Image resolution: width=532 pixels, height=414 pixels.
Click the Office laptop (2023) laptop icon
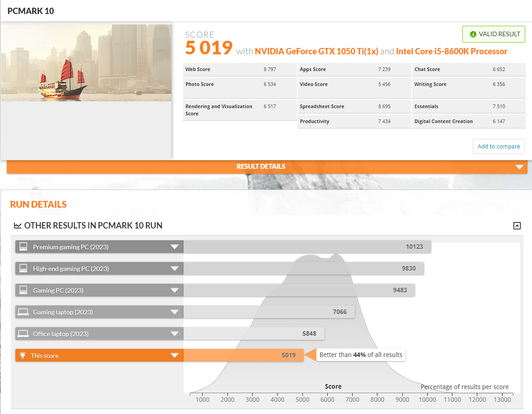point(23,333)
